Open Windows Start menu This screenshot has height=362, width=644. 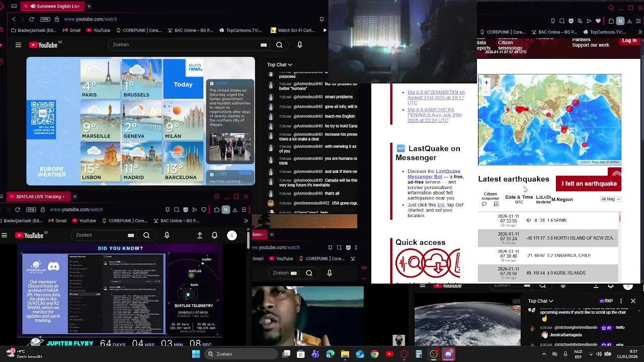[x=196, y=354]
